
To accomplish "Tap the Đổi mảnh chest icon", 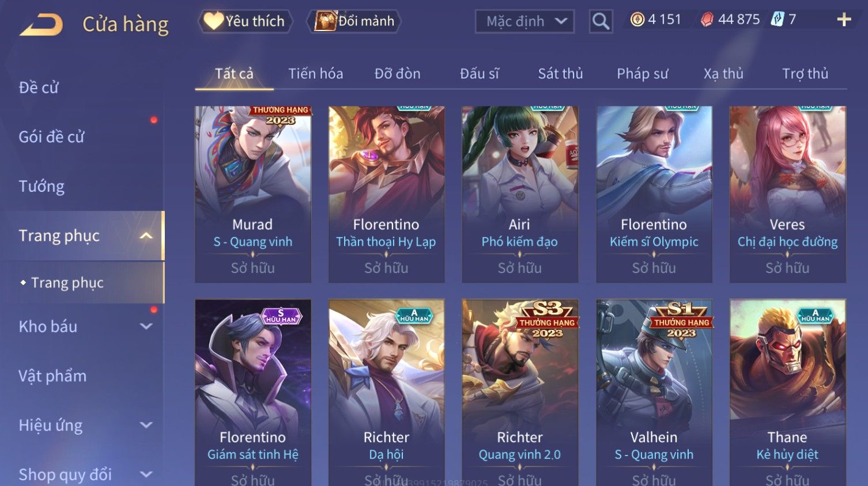I will tap(325, 21).
